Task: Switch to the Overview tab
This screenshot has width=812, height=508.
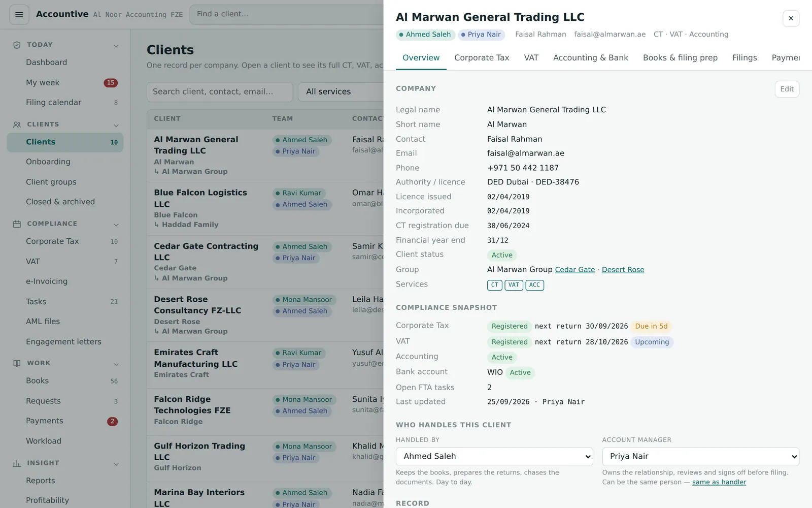Action: pyautogui.click(x=421, y=58)
